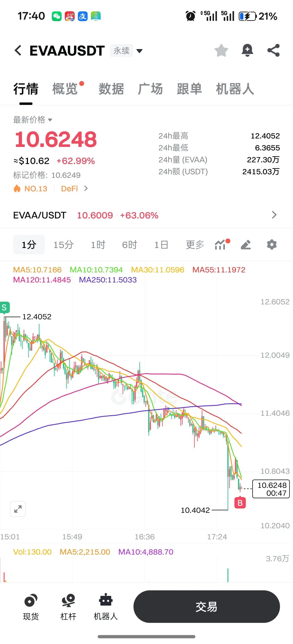Tap the back arrow beside EVAAUSDT
The width and height of the screenshot is (293, 644).
[18, 50]
